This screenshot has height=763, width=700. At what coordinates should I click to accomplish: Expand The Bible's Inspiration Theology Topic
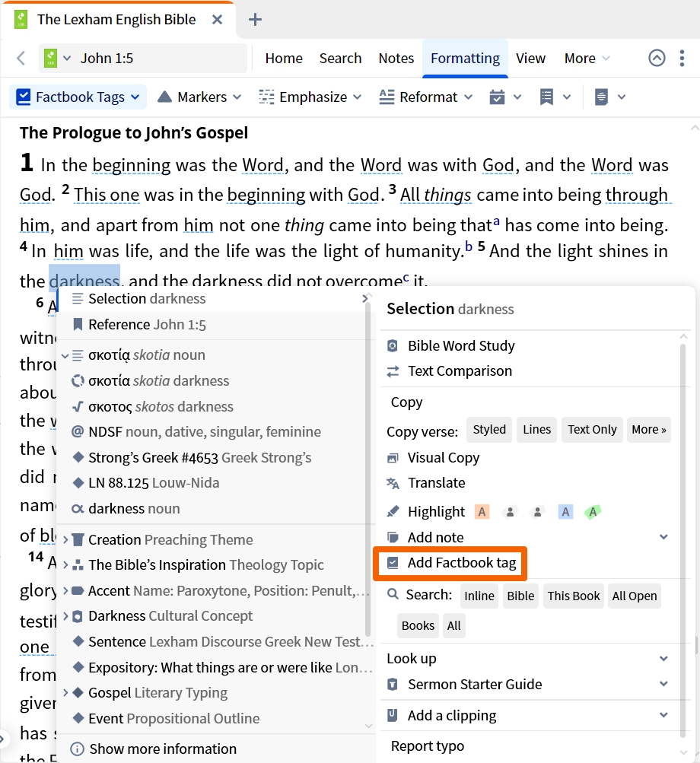click(65, 565)
